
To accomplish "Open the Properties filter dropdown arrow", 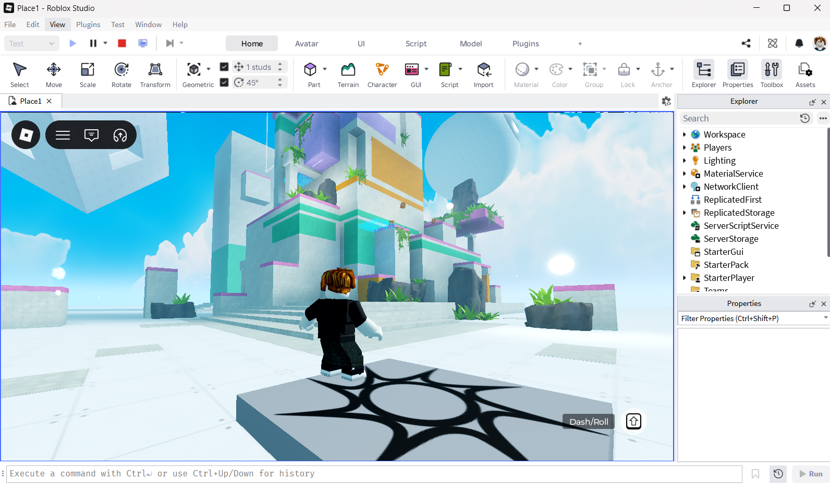I will 825,318.
